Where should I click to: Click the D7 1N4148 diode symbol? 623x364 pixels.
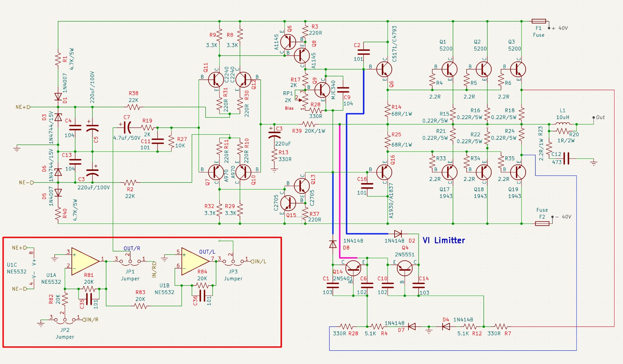click(412, 327)
